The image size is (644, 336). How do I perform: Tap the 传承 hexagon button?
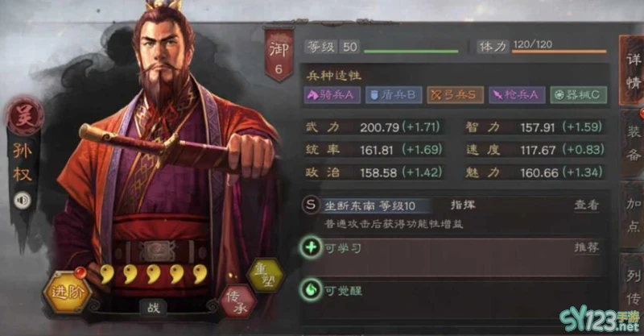[238, 302]
